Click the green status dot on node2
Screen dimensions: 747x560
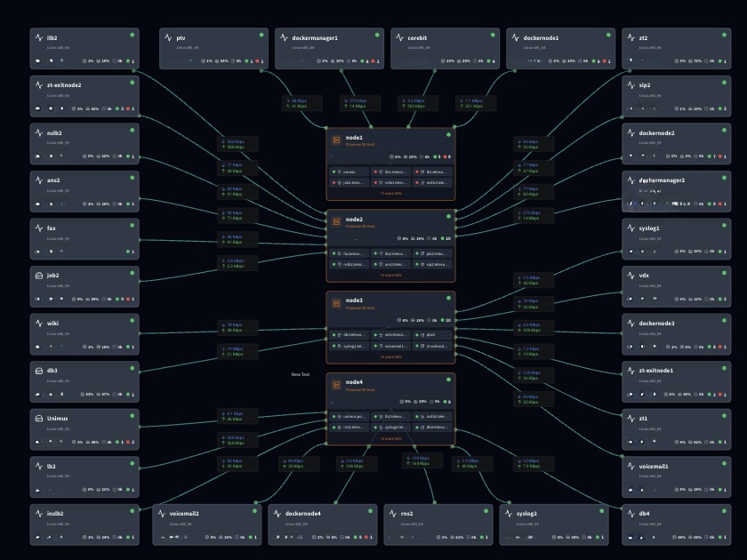pyautogui.click(x=448, y=216)
